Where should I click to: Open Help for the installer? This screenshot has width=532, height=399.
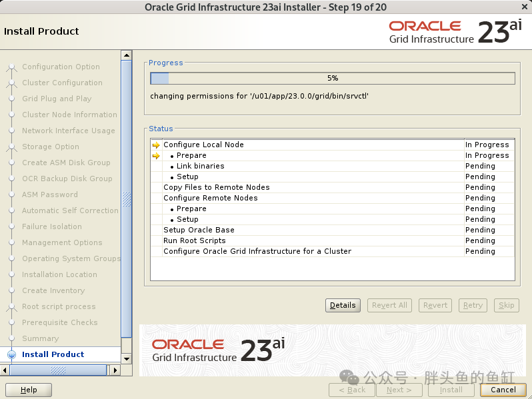point(29,390)
